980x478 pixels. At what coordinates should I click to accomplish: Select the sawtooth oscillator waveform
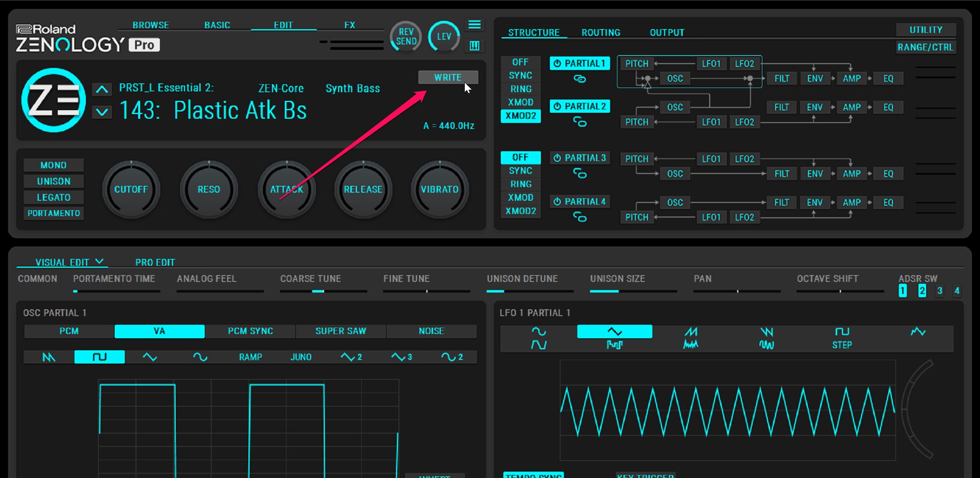click(x=49, y=357)
